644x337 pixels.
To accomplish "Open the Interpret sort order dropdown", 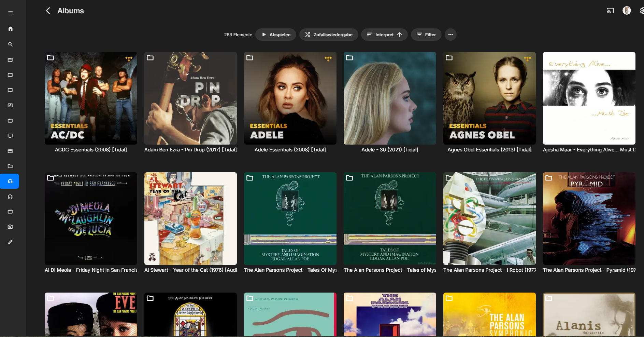I will pos(384,35).
